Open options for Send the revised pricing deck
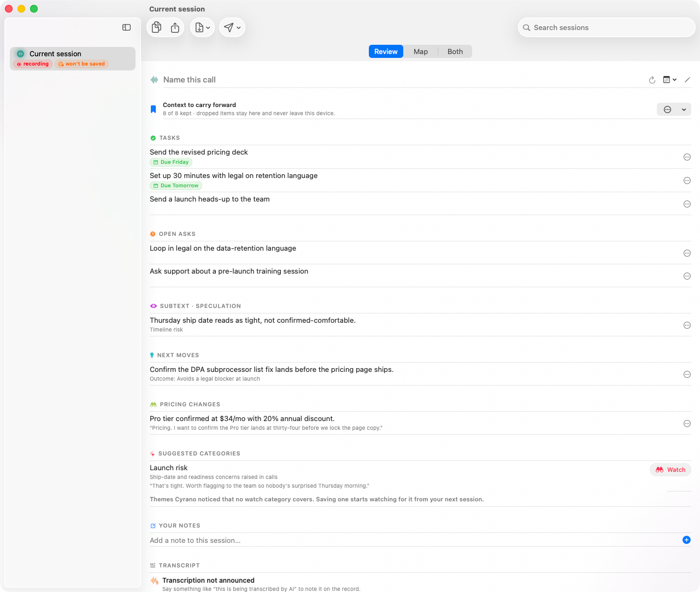 687,157
